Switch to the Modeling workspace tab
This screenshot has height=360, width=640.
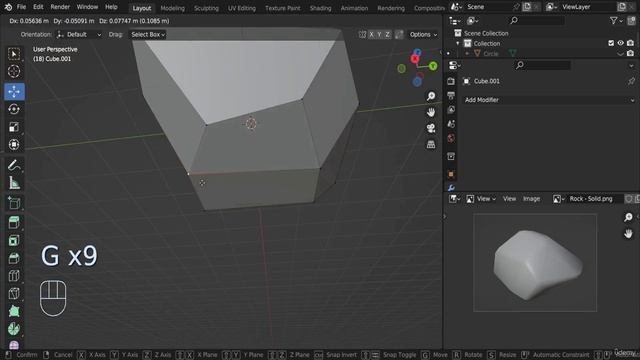coord(172,8)
